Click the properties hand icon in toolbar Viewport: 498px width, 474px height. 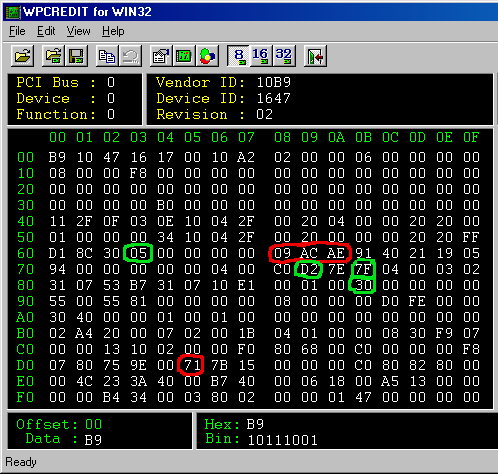pos(161,56)
